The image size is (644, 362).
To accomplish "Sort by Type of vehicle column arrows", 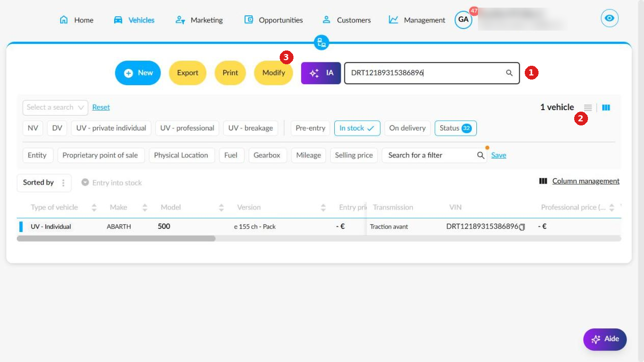I will click(x=94, y=208).
